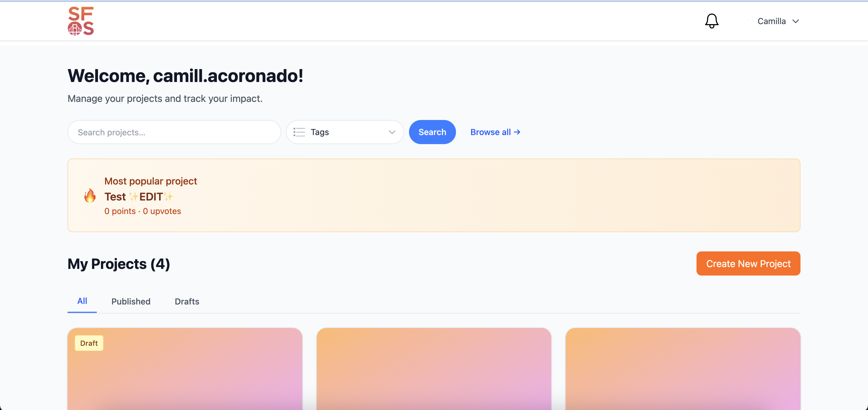Click the Camilla account name
Viewport: 868px width, 410px height.
pyautogui.click(x=771, y=21)
